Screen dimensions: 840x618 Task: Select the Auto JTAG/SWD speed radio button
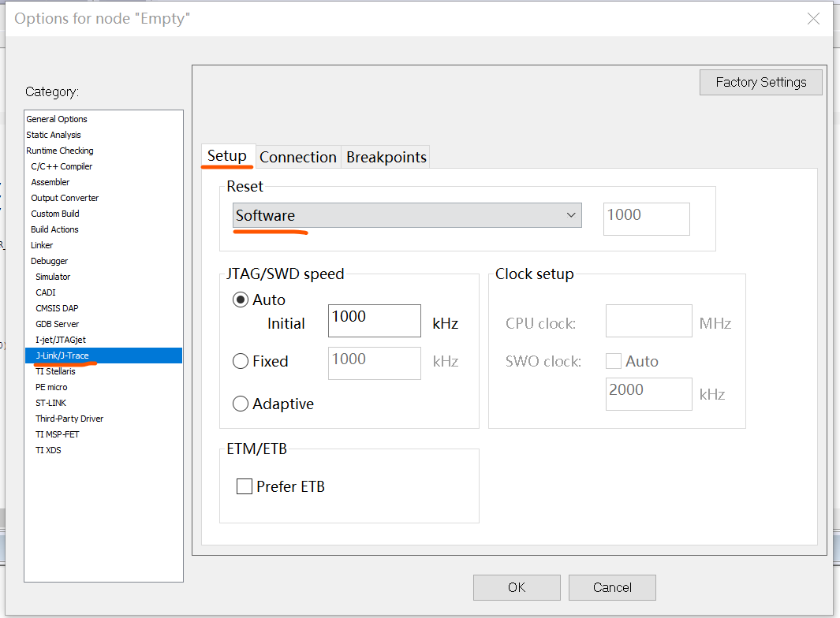(x=241, y=300)
